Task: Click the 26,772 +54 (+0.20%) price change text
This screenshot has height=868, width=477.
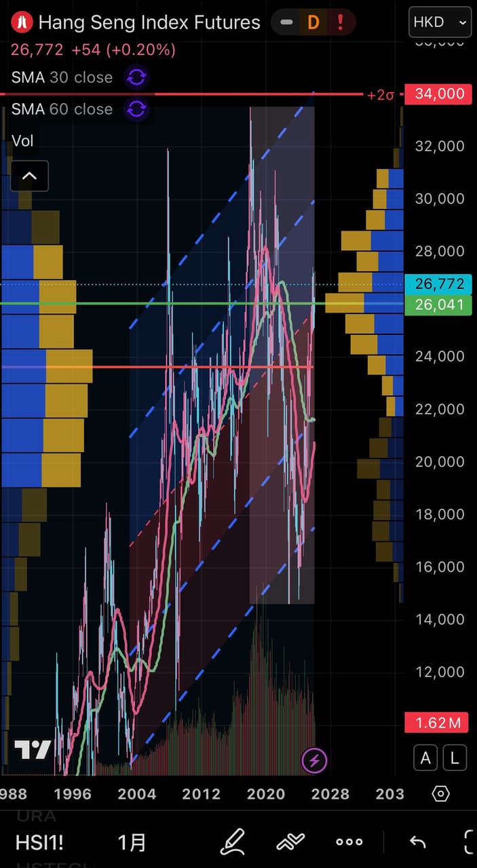Action: coord(93,50)
